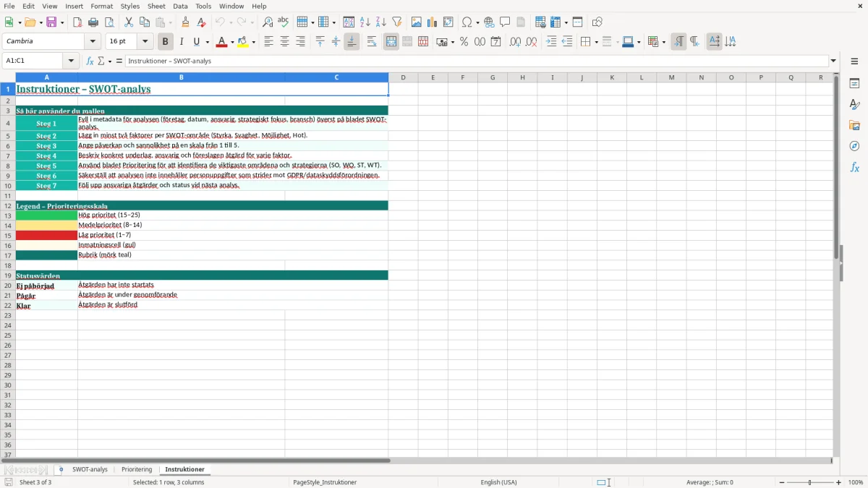868x488 pixels.
Task: Increase indent icon
Action: click(x=551, y=42)
